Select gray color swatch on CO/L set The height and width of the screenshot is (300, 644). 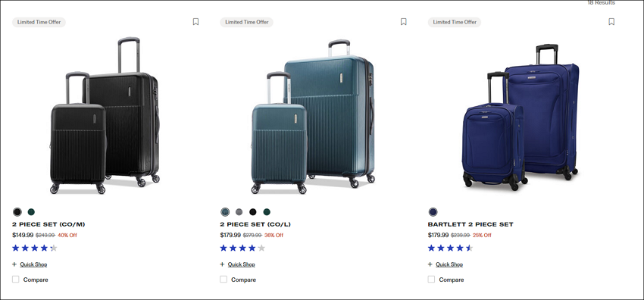pos(239,212)
